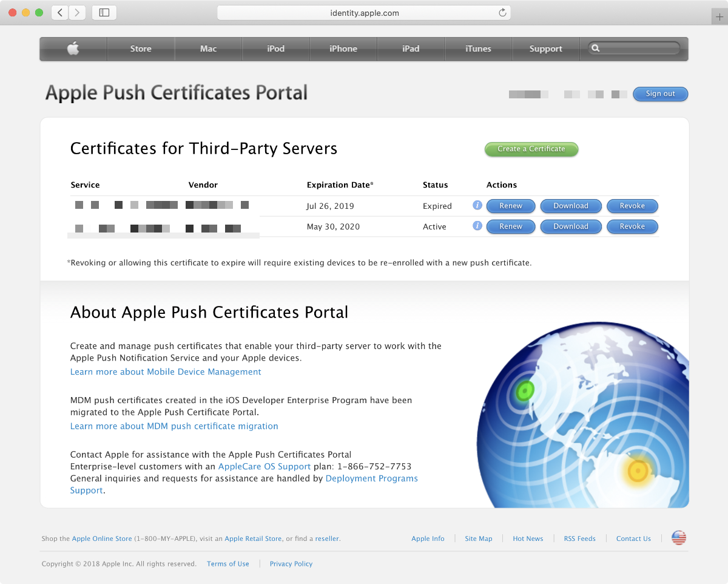The width and height of the screenshot is (728, 584).
Task: Open Privacy Policy link
Action: (x=291, y=564)
